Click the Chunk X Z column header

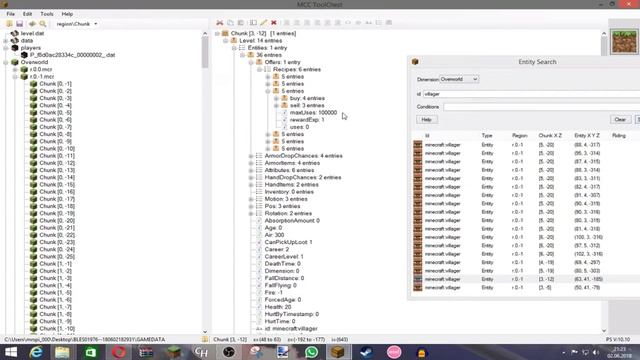pos(550,136)
